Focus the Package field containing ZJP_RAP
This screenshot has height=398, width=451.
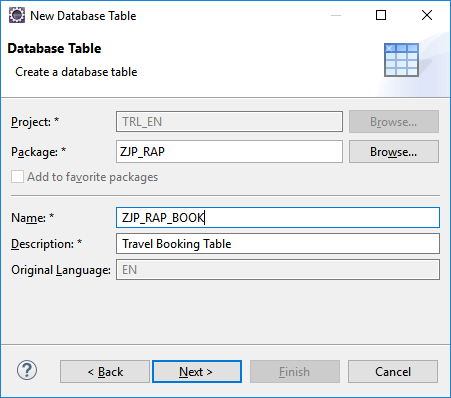pyautogui.click(x=229, y=152)
